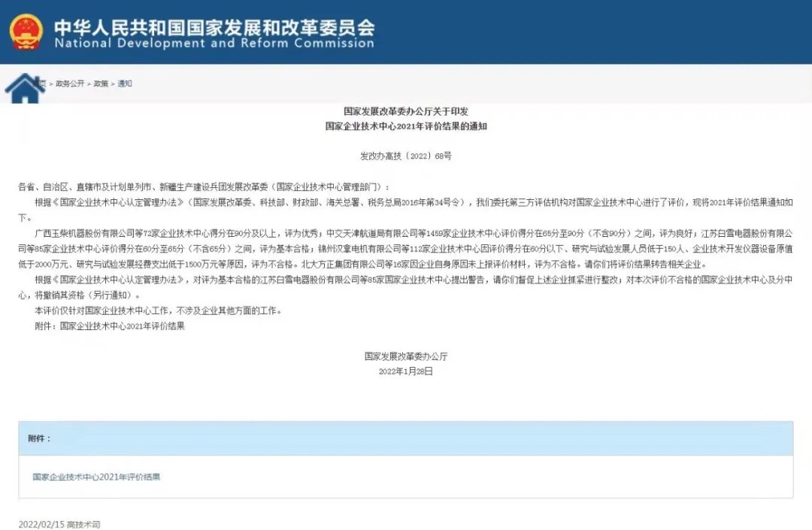The image size is (812, 530).
Task: Click the publish date 2022/02/15
Action: point(41,524)
